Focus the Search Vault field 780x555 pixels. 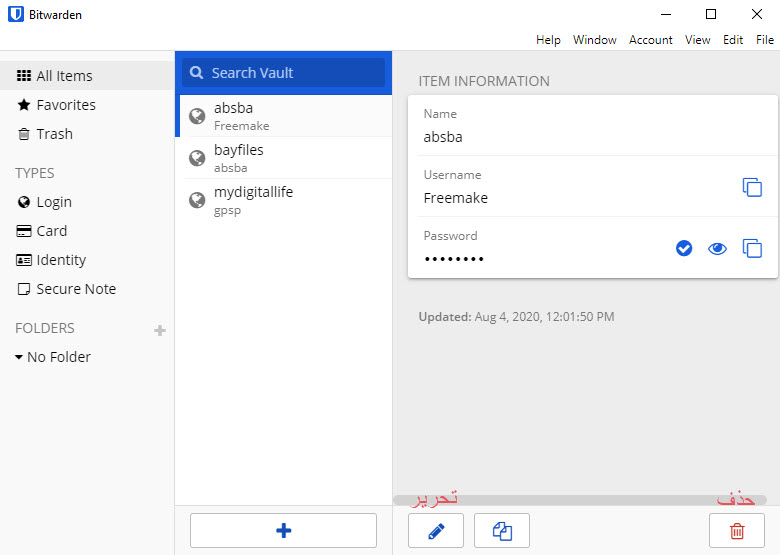pos(284,73)
